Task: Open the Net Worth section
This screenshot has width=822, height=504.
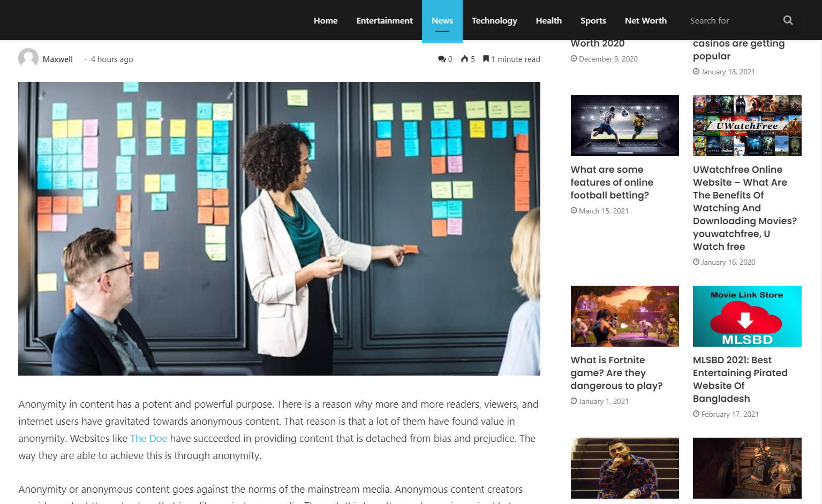Action: coord(645,20)
